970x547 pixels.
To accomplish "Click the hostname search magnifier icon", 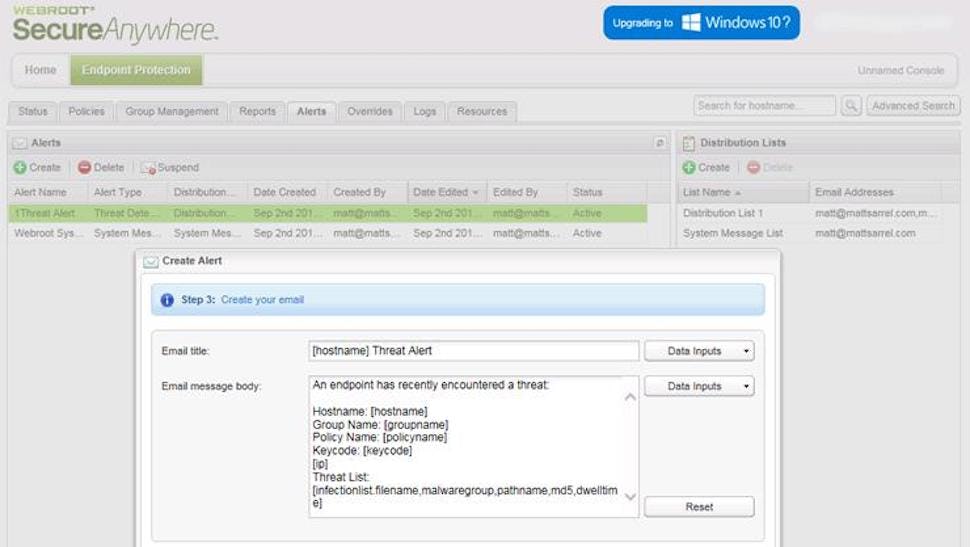I will click(x=851, y=106).
